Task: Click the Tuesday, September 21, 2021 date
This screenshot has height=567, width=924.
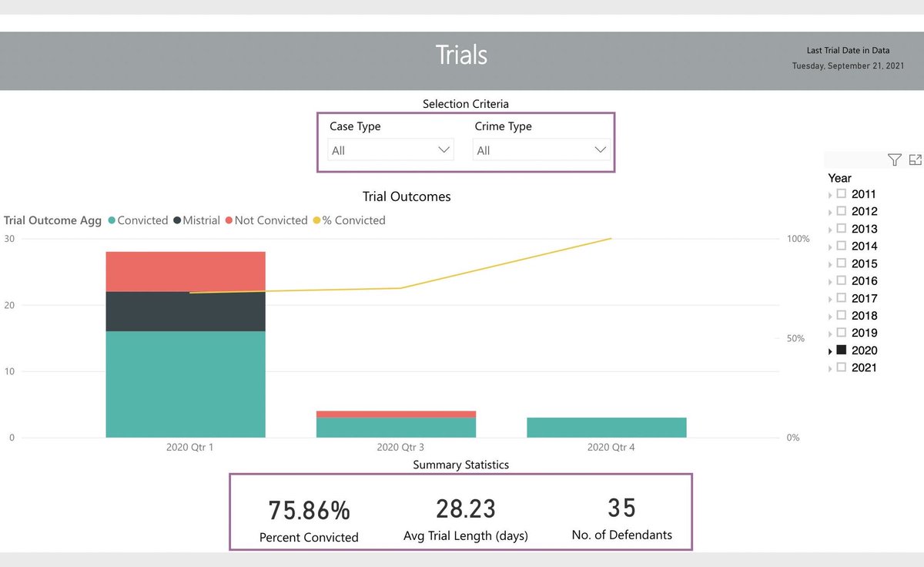Action: 848,66
